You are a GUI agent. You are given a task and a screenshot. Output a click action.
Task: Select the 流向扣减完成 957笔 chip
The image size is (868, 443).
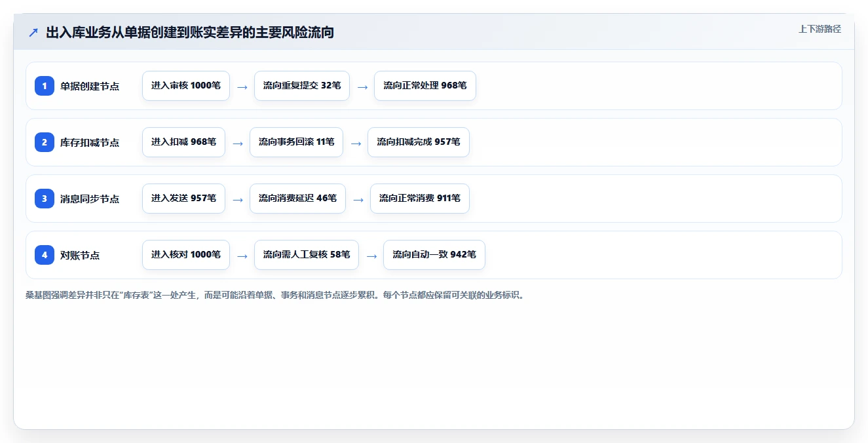419,142
